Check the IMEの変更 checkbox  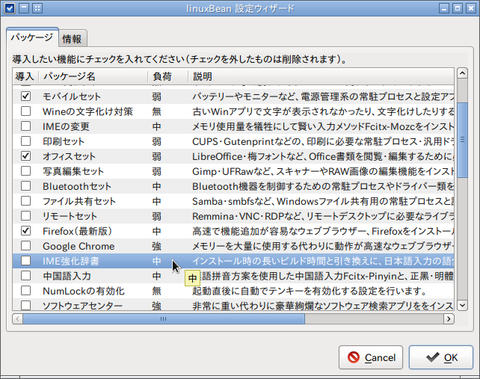(26, 126)
